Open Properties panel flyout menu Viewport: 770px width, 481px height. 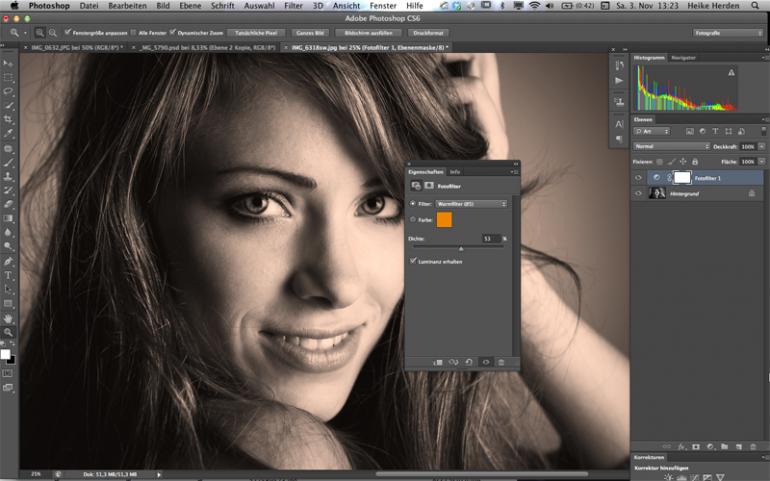click(x=514, y=172)
